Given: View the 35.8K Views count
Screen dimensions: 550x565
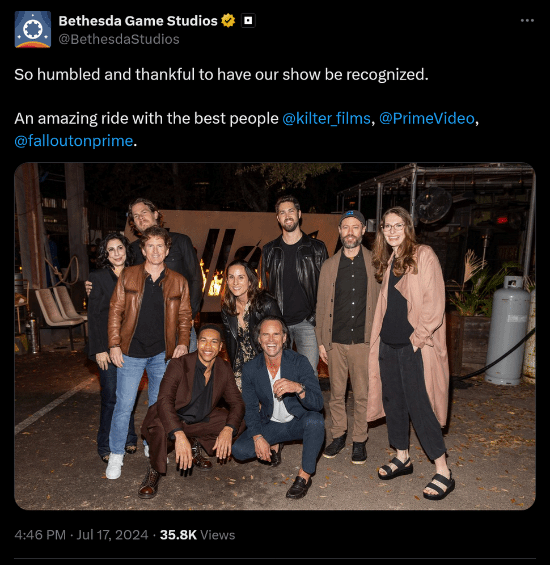Looking at the screenshot, I should (198, 535).
